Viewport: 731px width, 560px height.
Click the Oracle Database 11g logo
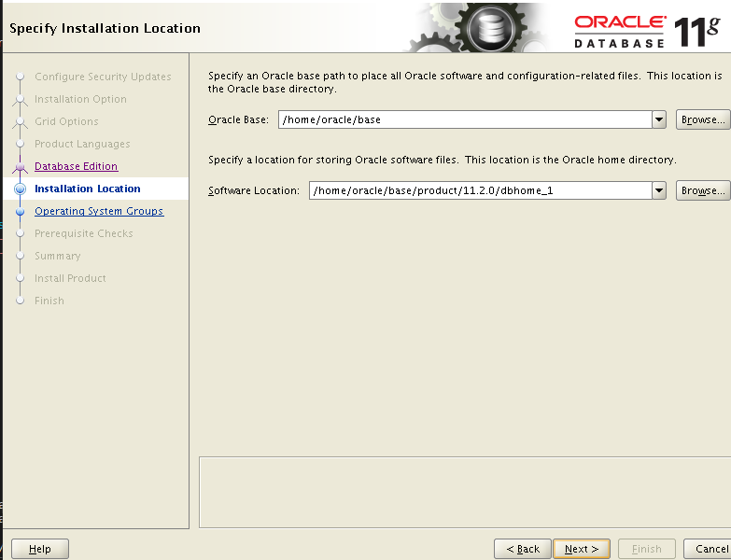point(648,31)
